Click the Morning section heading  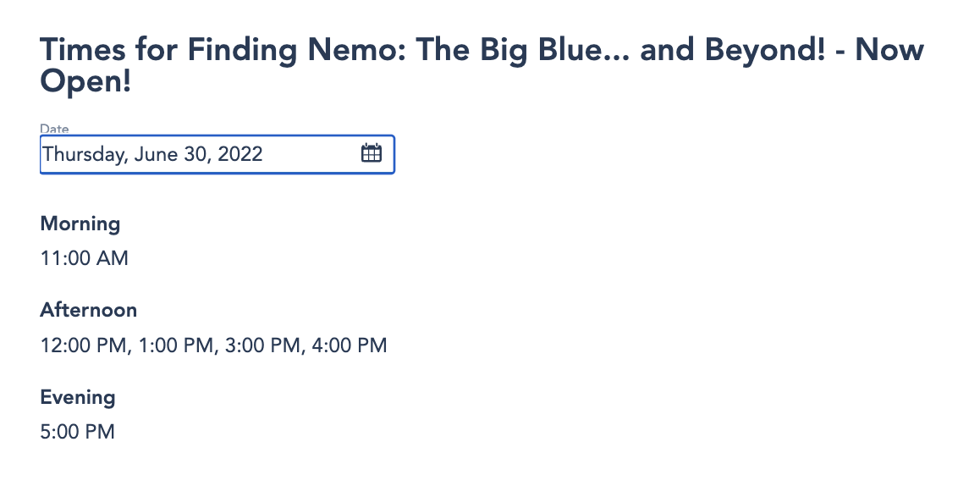point(80,224)
